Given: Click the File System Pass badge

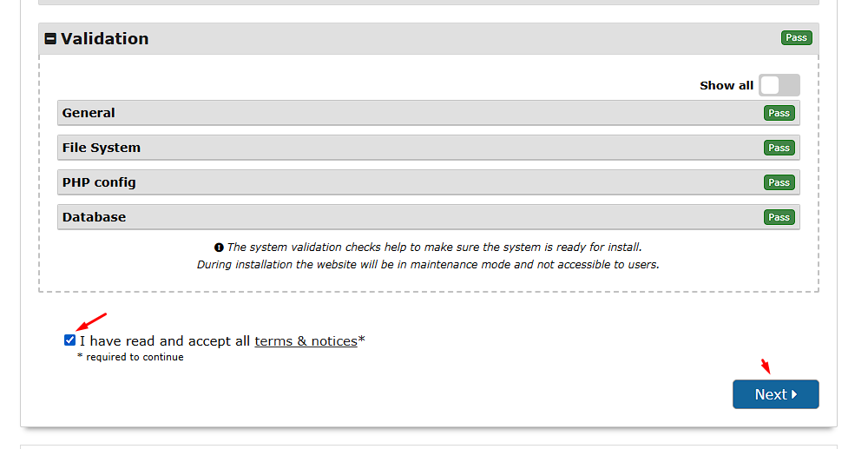Looking at the screenshot, I should [x=779, y=148].
